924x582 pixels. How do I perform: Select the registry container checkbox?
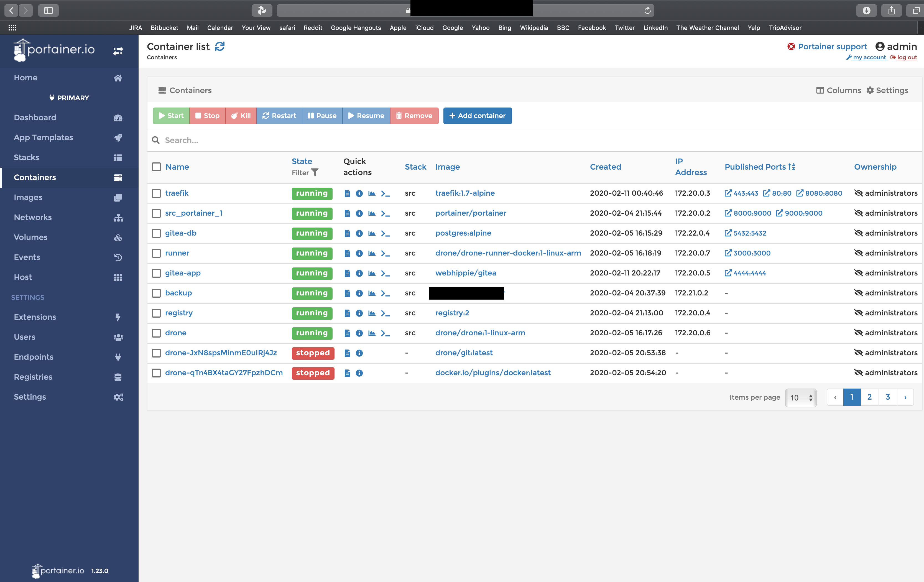pyautogui.click(x=156, y=313)
